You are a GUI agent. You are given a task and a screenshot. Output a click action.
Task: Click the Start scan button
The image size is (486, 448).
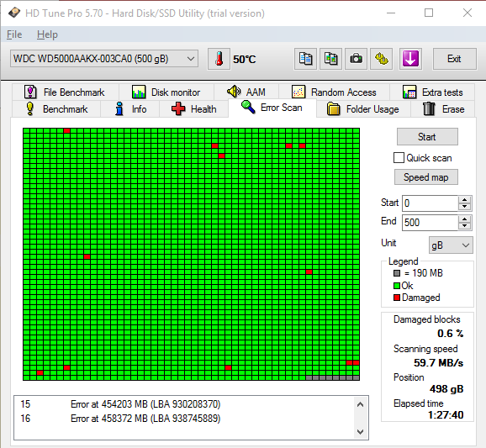427,137
